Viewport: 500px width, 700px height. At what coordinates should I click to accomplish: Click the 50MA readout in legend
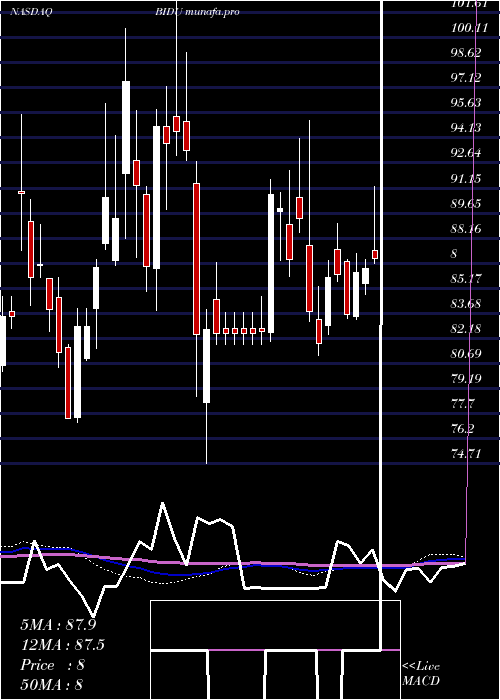coord(53,685)
